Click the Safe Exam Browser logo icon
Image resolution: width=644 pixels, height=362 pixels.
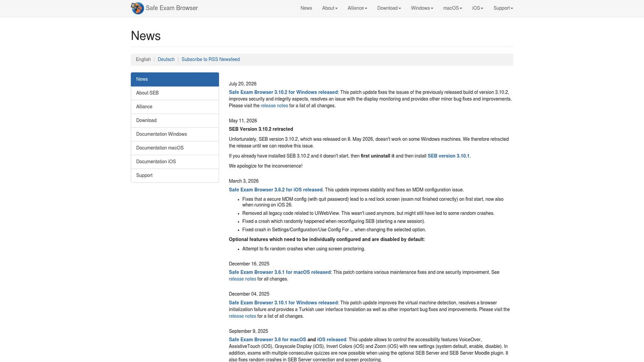(137, 8)
